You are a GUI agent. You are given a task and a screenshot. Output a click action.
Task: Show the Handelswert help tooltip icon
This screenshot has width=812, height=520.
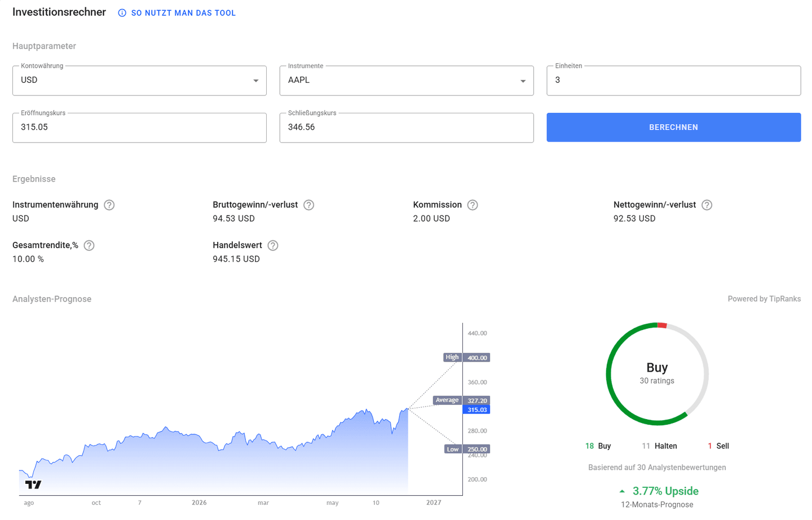273,246
